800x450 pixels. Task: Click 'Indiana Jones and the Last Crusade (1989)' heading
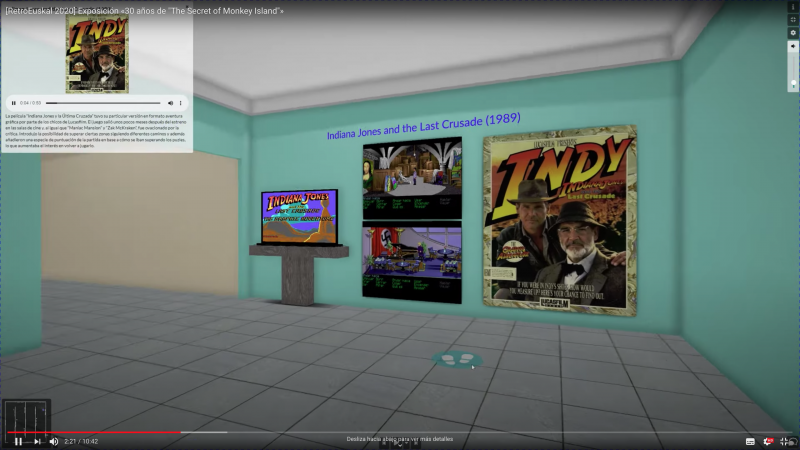point(423,126)
